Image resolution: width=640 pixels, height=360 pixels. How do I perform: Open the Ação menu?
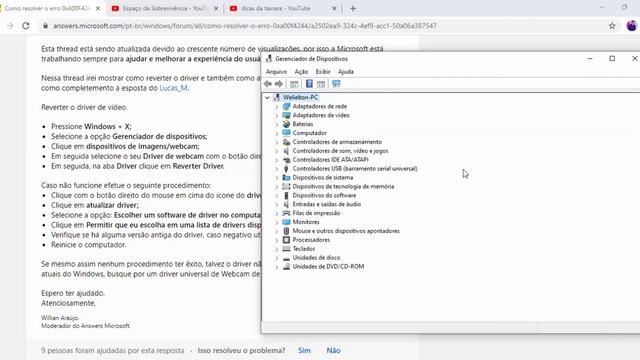pos(301,71)
